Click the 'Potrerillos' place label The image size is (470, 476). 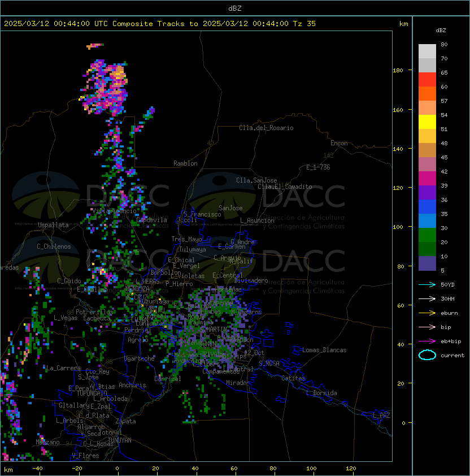(x=94, y=312)
